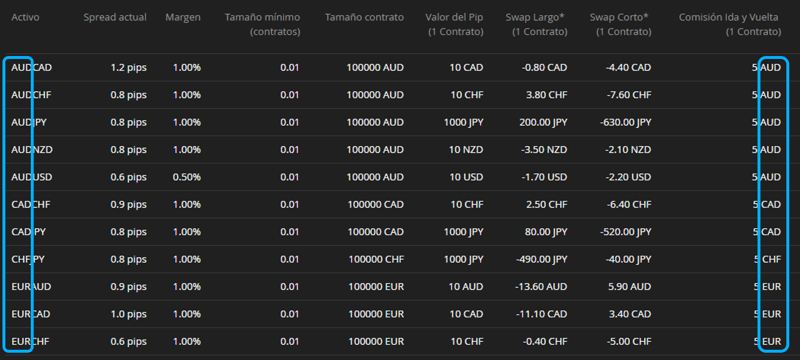Click the Tamaño contrato column header

tap(364, 17)
